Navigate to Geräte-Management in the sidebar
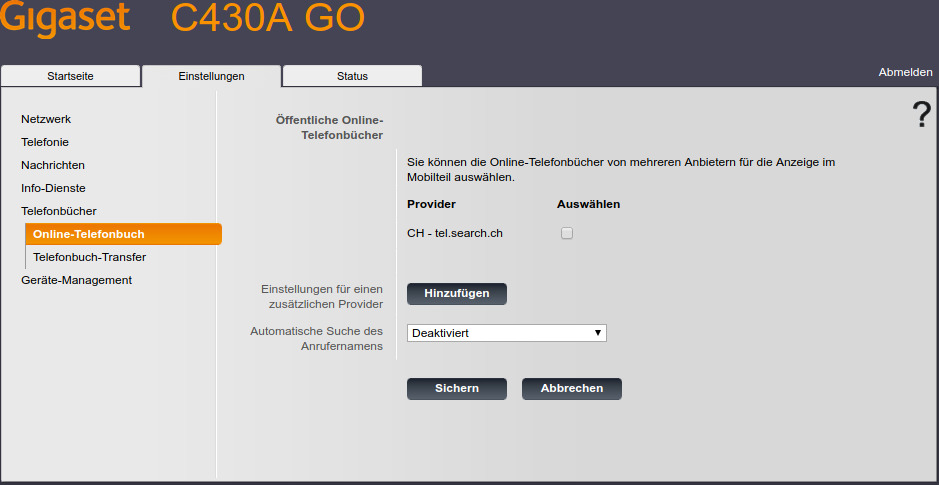This screenshot has width=939, height=485. [76, 280]
